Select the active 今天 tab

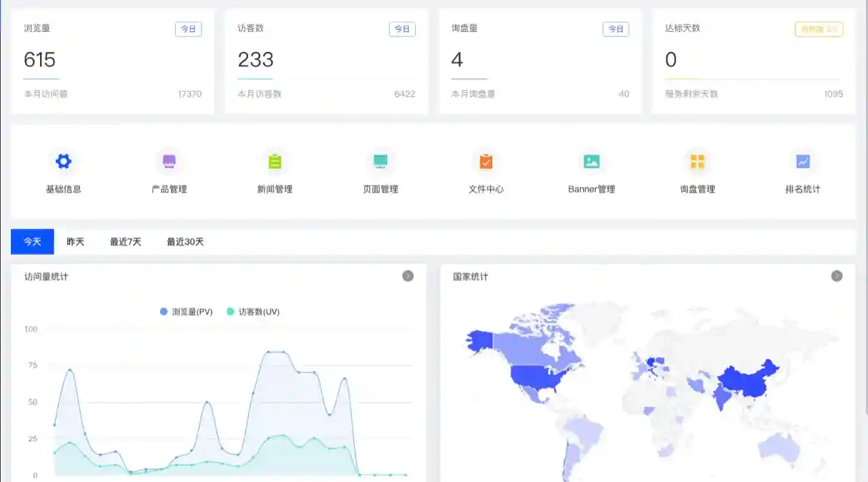32,241
